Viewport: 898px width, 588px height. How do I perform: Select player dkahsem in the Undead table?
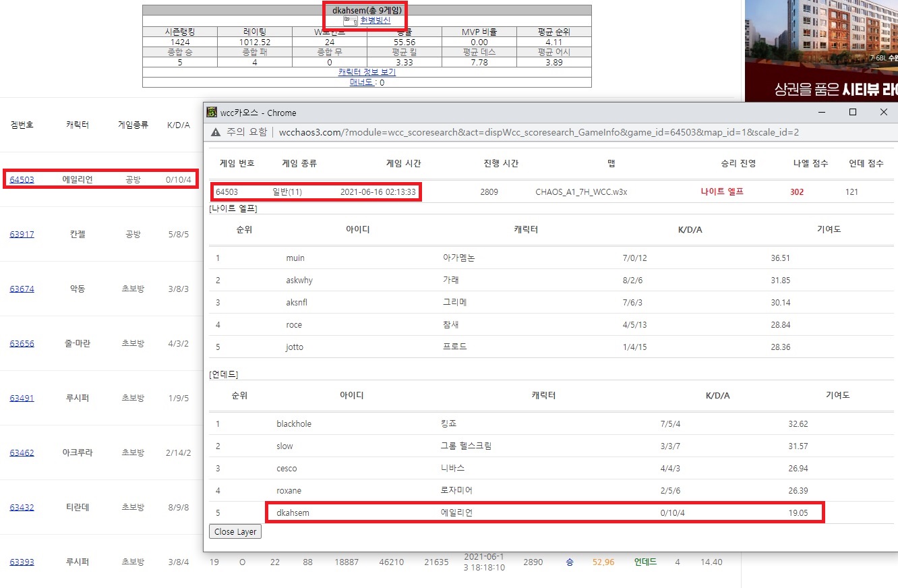pos(293,512)
